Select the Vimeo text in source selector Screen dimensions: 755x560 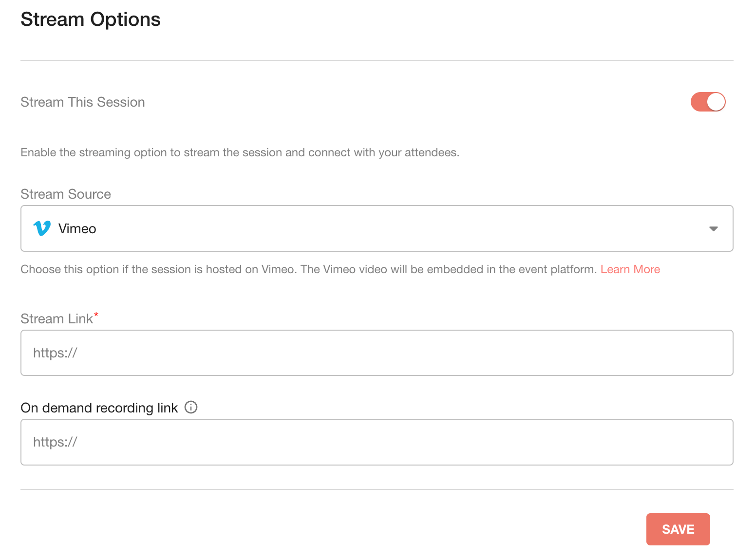click(x=77, y=229)
